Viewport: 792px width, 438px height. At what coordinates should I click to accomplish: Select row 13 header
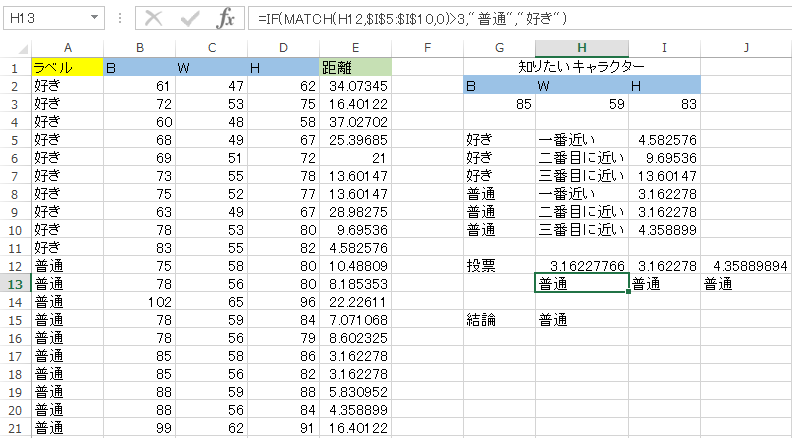(x=15, y=284)
